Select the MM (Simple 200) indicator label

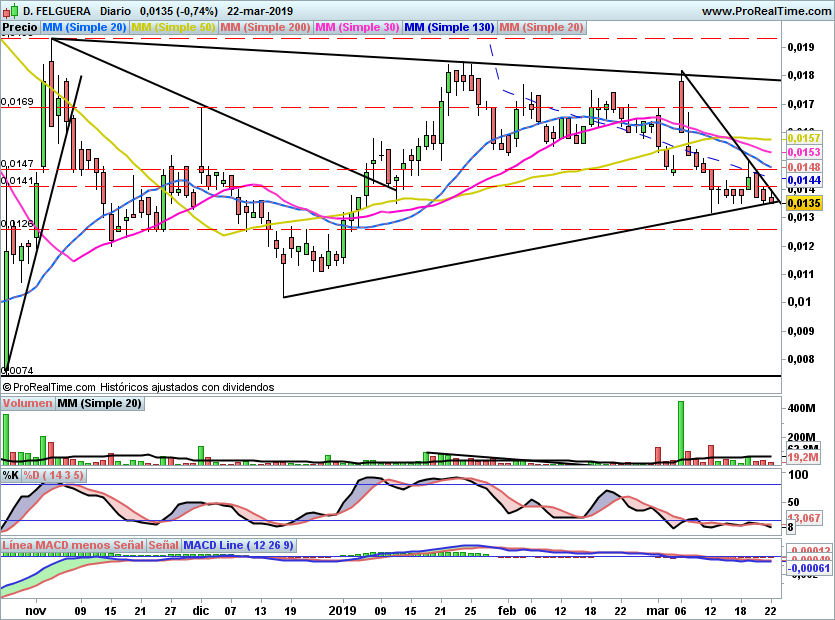(265, 28)
